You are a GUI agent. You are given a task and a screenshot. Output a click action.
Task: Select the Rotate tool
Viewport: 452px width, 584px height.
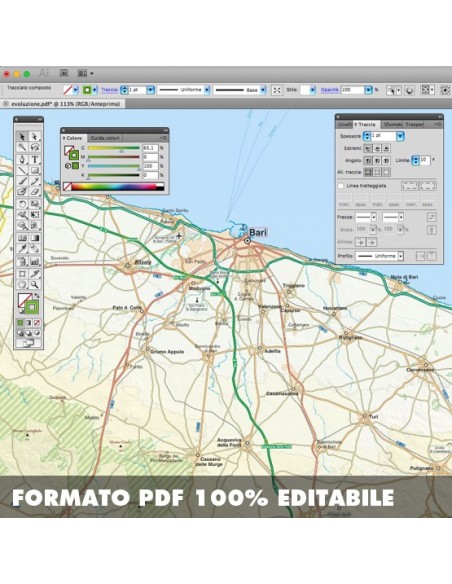[22, 204]
